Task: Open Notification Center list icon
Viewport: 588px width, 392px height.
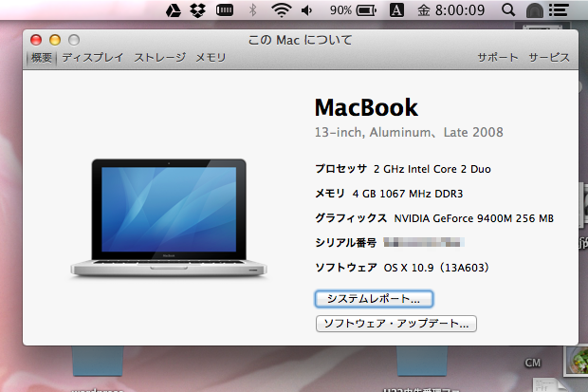Action: point(560,10)
